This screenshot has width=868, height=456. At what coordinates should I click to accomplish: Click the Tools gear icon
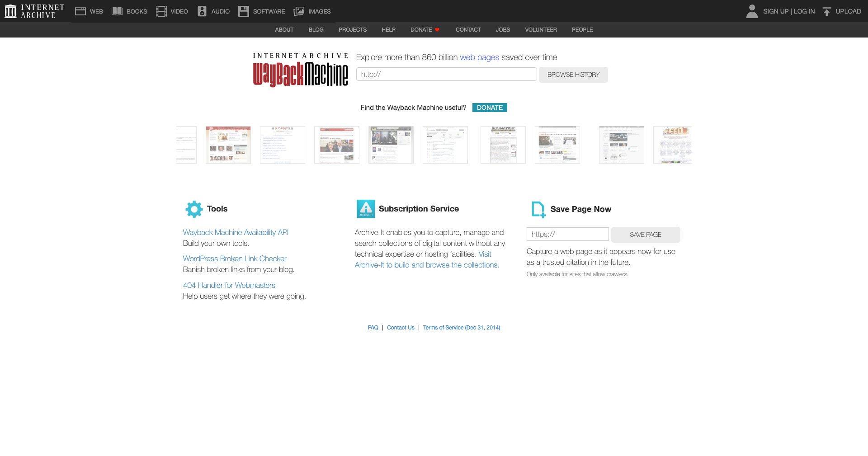click(193, 209)
